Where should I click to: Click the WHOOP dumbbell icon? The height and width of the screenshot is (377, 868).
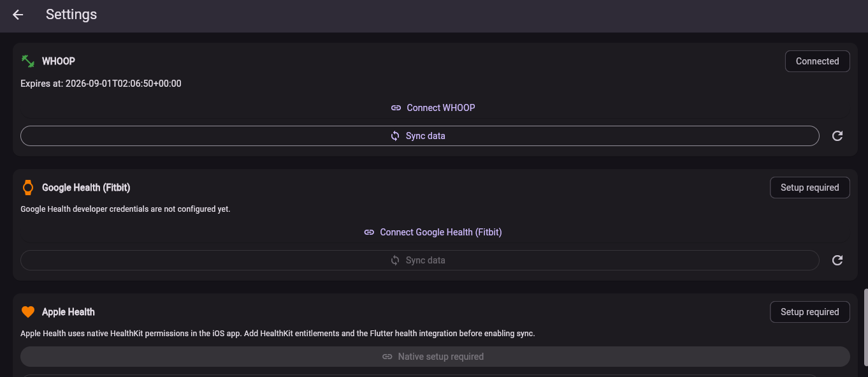coord(28,61)
